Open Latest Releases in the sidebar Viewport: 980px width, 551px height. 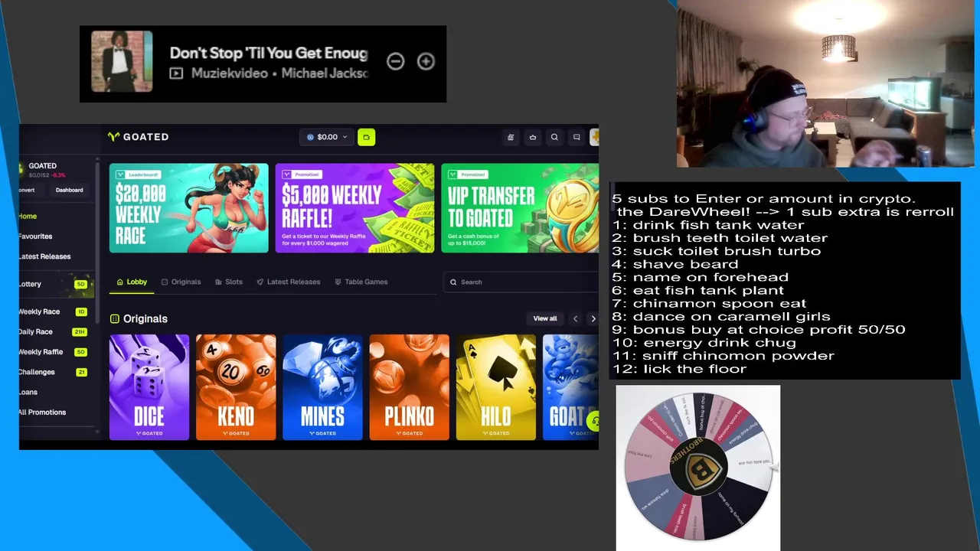pos(45,256)
